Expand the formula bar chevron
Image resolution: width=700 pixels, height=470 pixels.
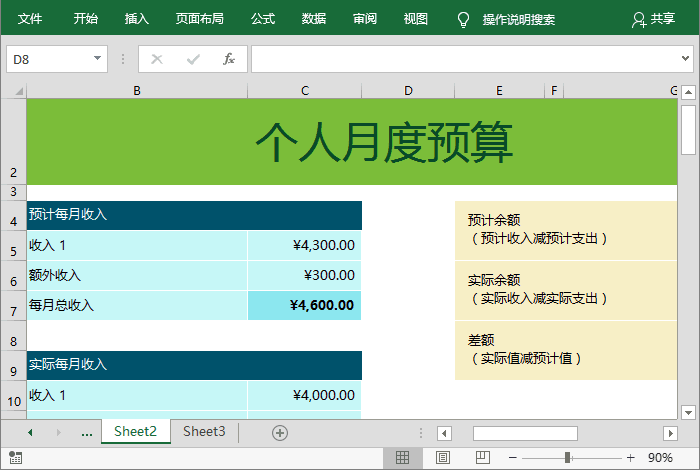685,58
